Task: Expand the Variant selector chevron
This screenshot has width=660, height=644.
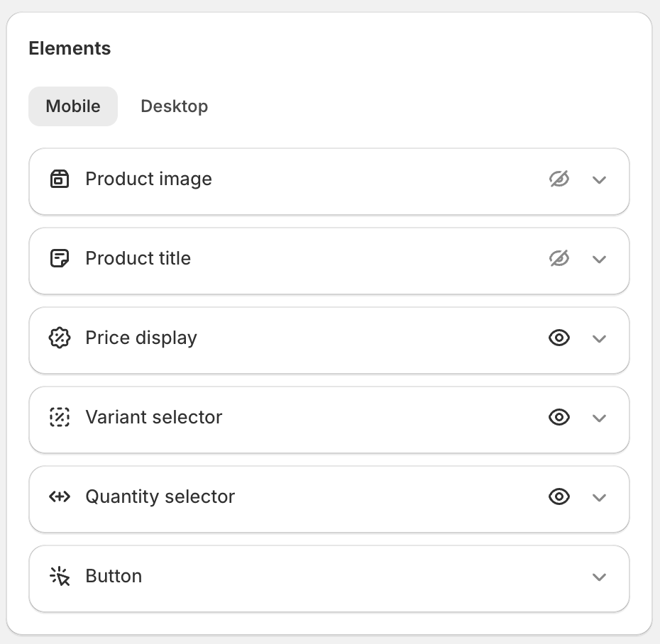Action: [x=599, y=418]
